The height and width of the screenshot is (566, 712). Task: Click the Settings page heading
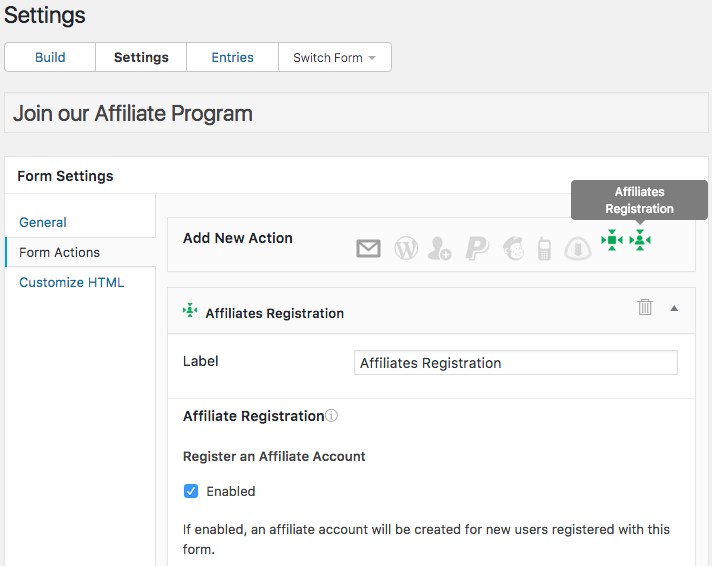[x=44, y=15]
